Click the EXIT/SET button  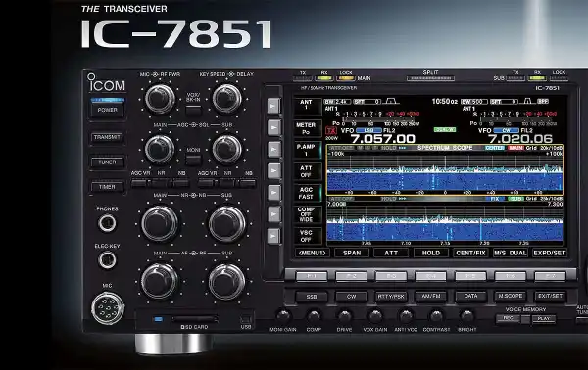[x=550, y=297]
